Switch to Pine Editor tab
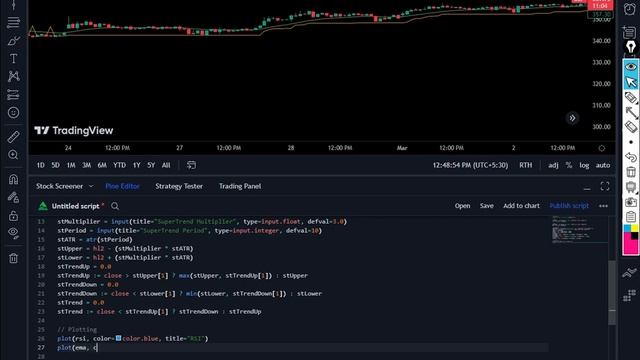The image size is (640, 360). 122,186
